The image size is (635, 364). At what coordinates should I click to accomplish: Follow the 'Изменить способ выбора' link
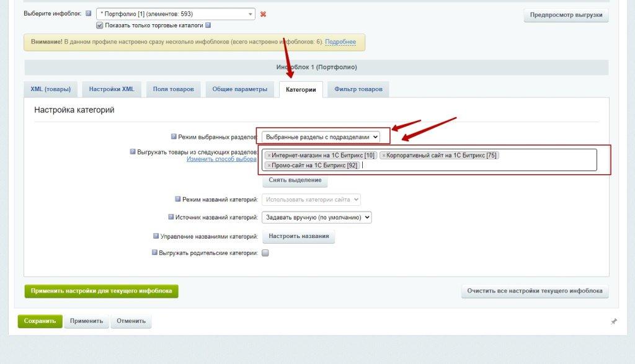coord(221,159)
